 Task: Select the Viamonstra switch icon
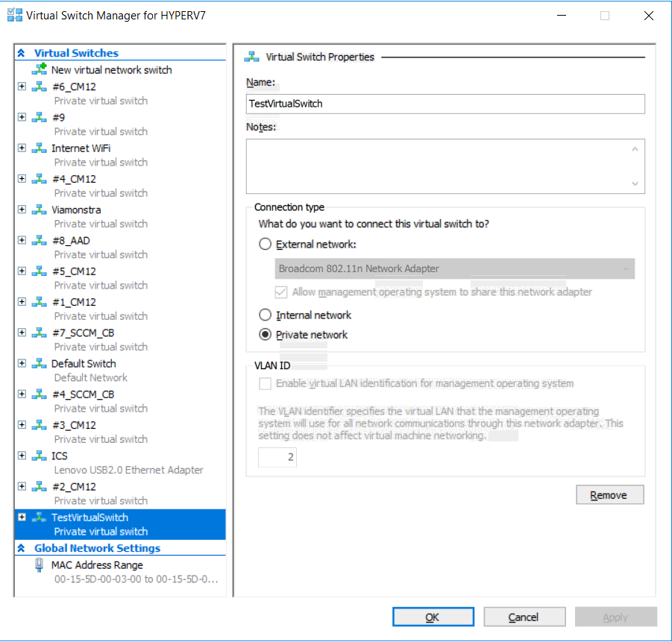click(x=40, y=210)
